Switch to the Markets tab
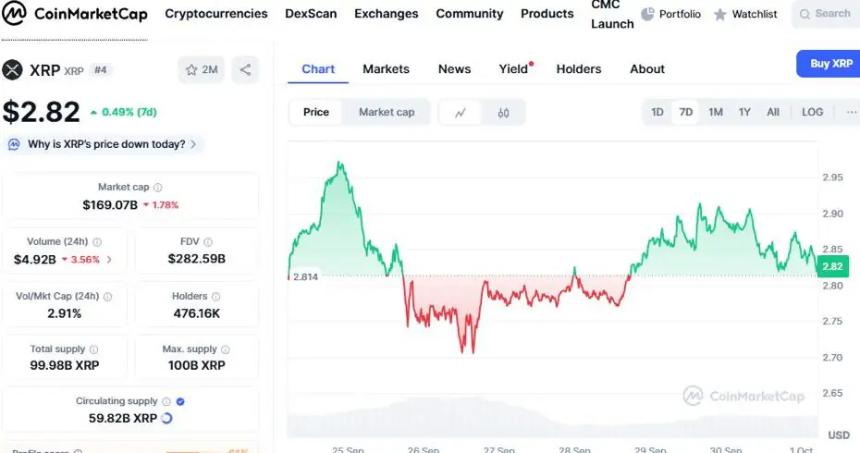 click(x=386, y=69)
